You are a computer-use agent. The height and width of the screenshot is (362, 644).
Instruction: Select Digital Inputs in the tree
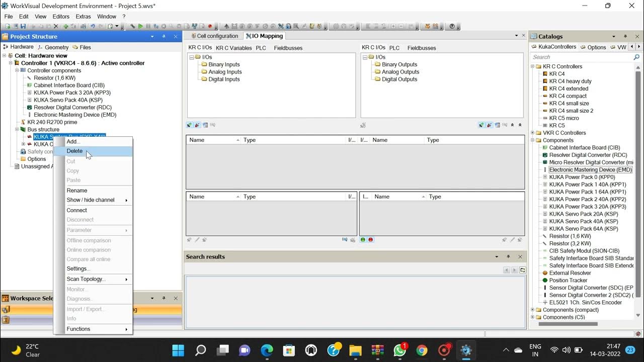click(x=224, y=79)
